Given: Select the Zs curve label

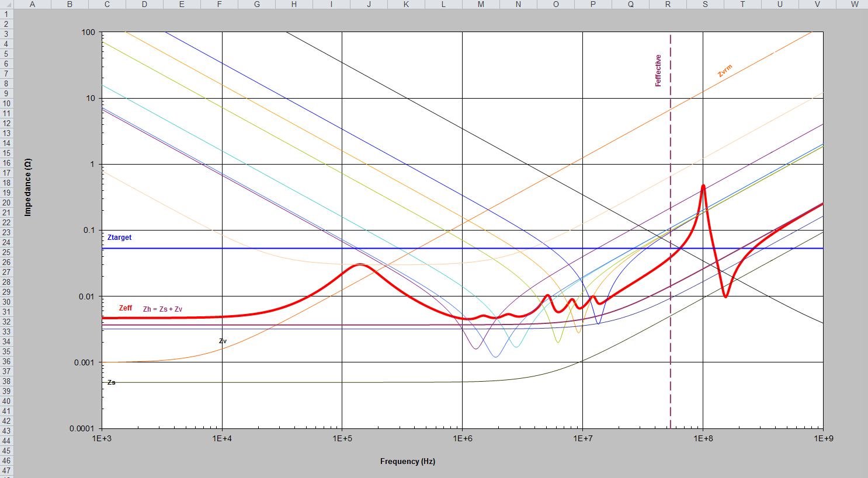Looking at the screenshot, I should pos(111,382).
